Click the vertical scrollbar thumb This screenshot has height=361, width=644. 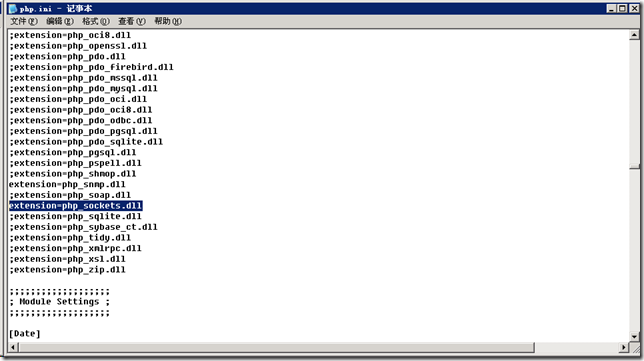[634, 166]
